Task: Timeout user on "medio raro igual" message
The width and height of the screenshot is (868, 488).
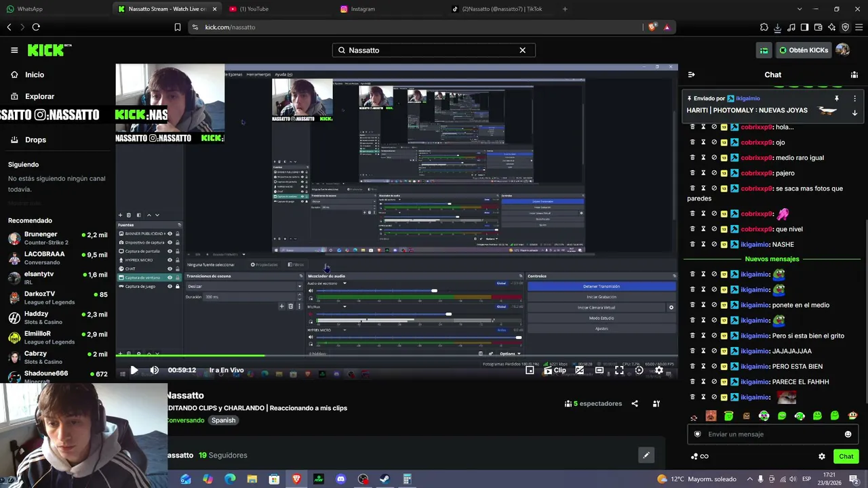Action: [x=703, y=158]
